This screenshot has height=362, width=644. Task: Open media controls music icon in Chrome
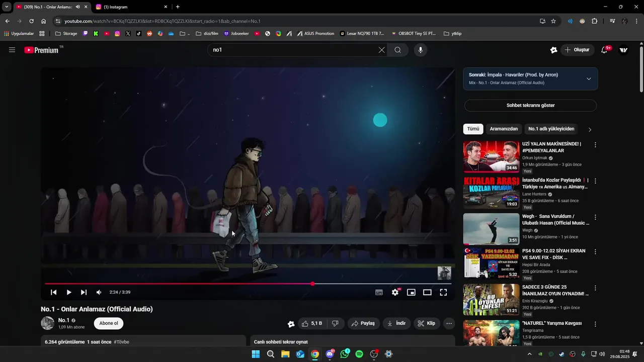point(612,21)
